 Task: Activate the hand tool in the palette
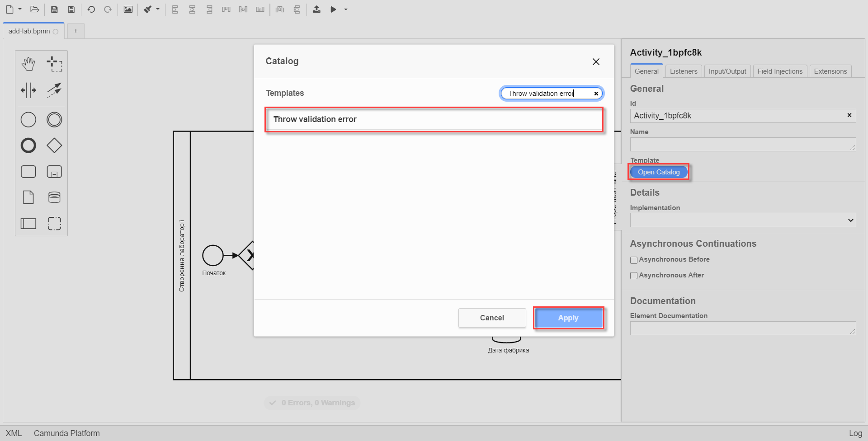click(28, 64)
